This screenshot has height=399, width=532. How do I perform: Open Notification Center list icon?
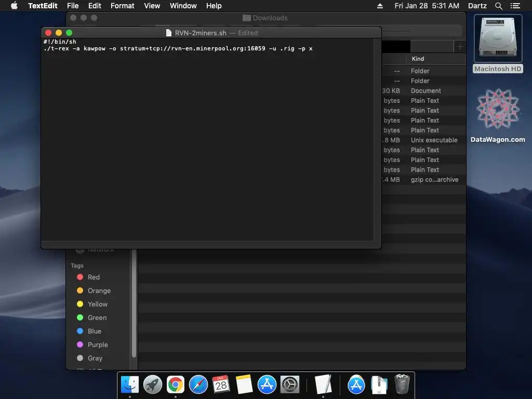[x=515, y=6]
